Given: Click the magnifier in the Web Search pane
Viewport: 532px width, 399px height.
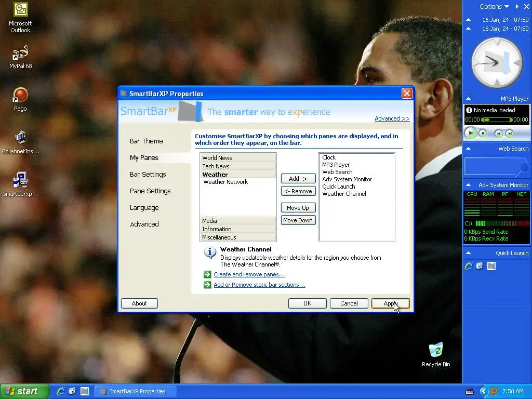Looking at the screenshot, I should pyautogui.click(x=523, y=169).
